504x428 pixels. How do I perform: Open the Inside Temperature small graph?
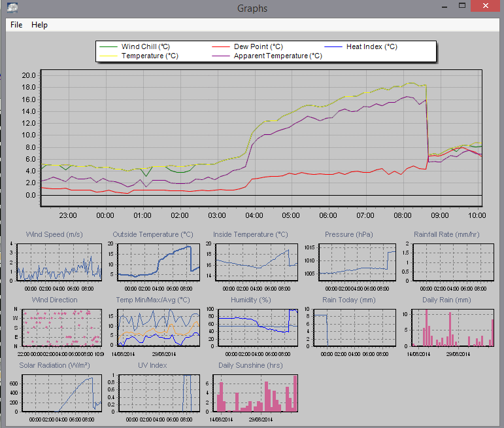(x=257, y=261)
